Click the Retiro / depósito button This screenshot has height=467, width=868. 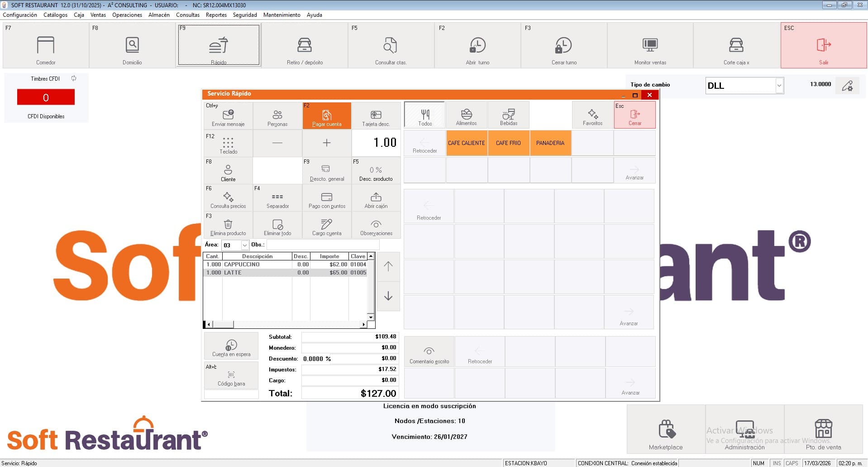pos(304,45)
